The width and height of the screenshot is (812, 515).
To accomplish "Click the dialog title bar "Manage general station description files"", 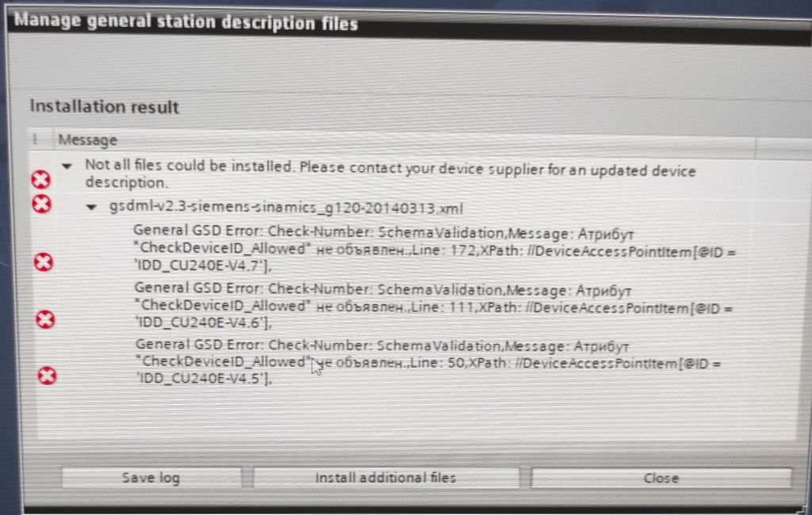I will click(x=186, y=21).
